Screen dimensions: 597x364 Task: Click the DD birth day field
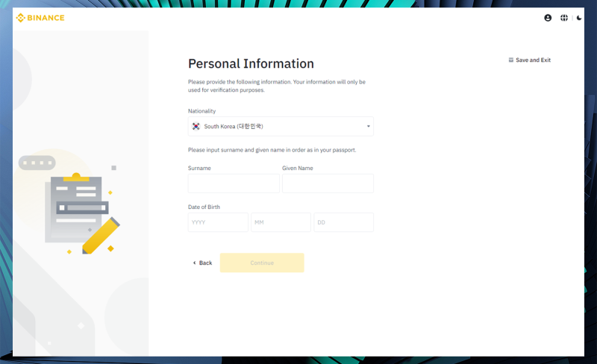point(343,222)
